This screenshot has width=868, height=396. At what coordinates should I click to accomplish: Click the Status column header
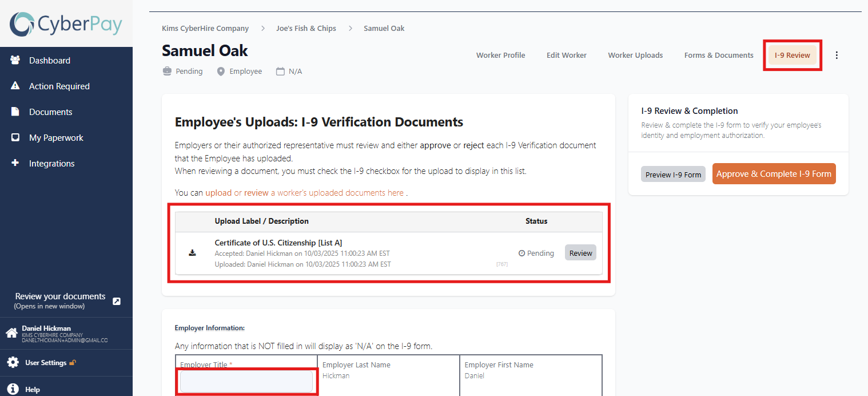pos(536,221)
